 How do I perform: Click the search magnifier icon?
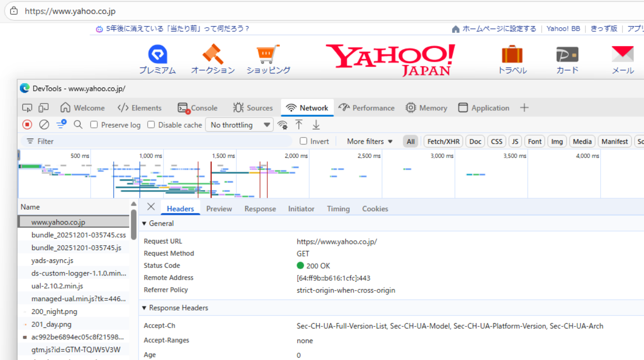(x=78, y=125)
